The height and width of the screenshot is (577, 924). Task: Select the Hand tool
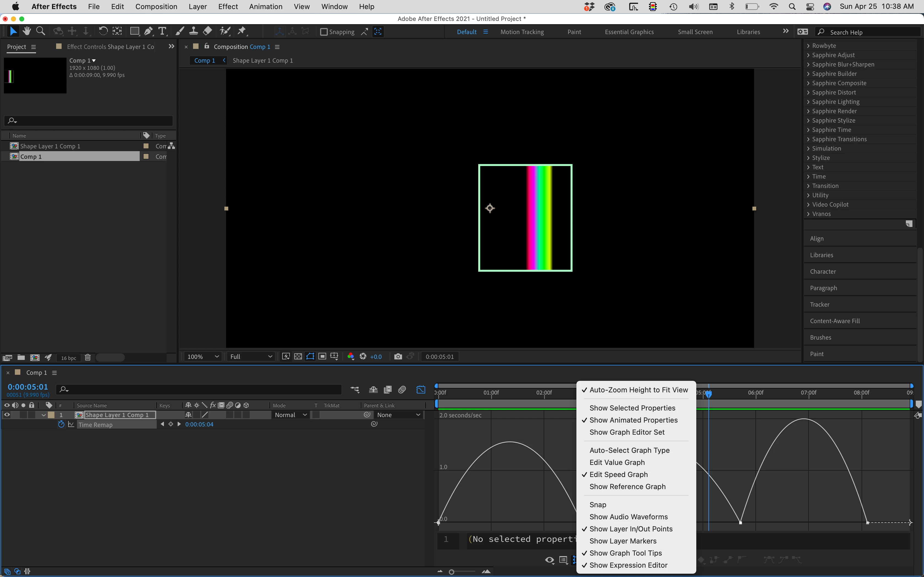(27, 31)
